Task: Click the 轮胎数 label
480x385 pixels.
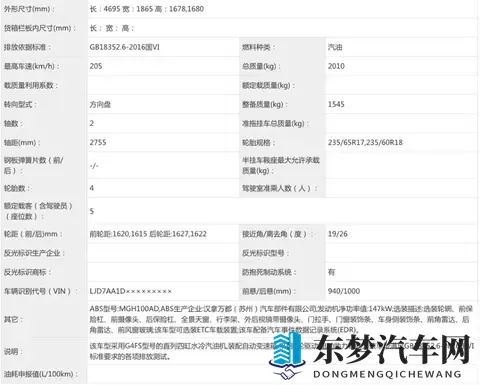Action: click(17, 188)
